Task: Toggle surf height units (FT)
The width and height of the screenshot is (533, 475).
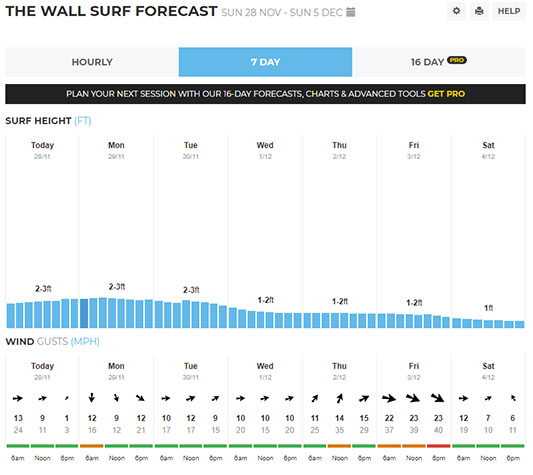Action: (x=83, y=121)
